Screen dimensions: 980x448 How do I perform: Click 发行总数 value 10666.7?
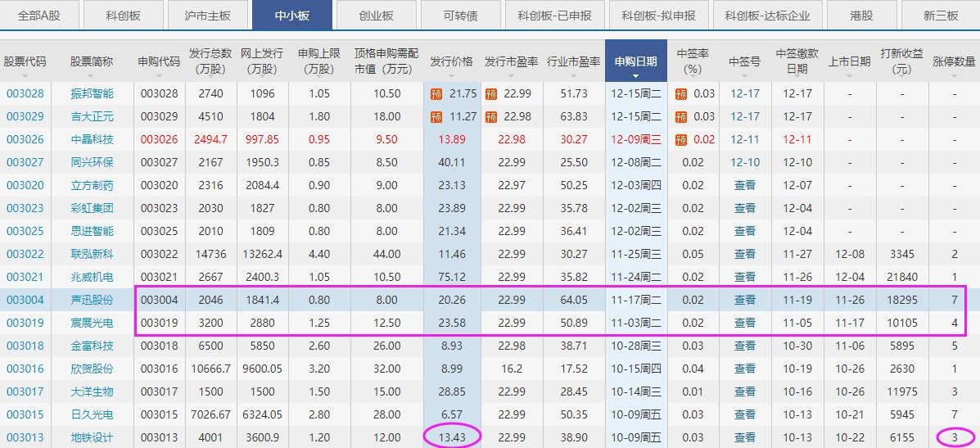tap(210, 369)
